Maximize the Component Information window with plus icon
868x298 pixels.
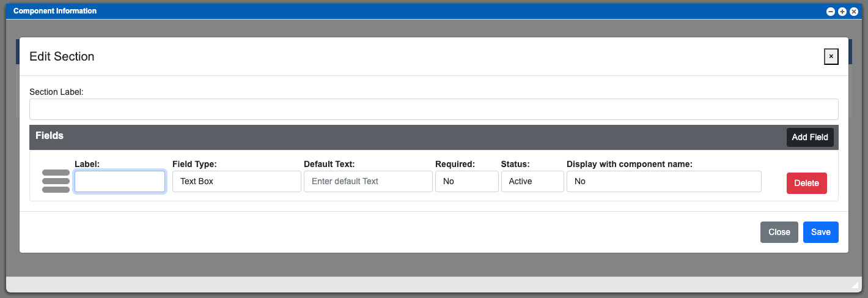[842, 12]
